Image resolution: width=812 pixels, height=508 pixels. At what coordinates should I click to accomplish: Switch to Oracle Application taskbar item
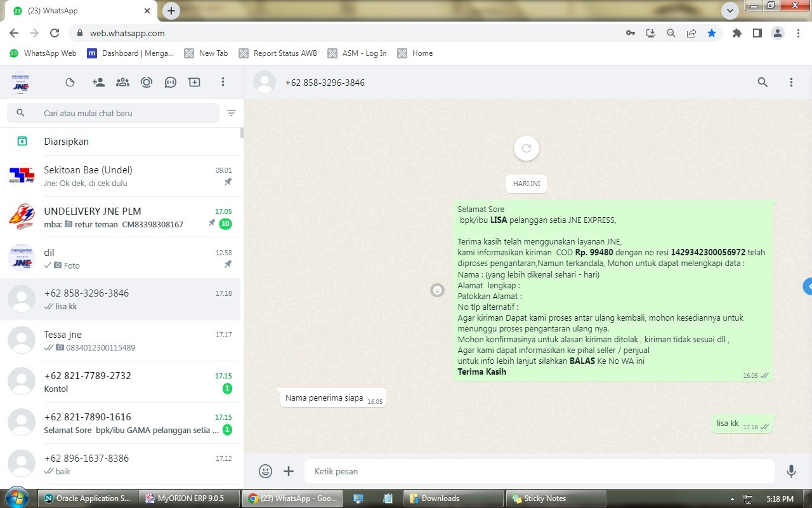point(88,498)
